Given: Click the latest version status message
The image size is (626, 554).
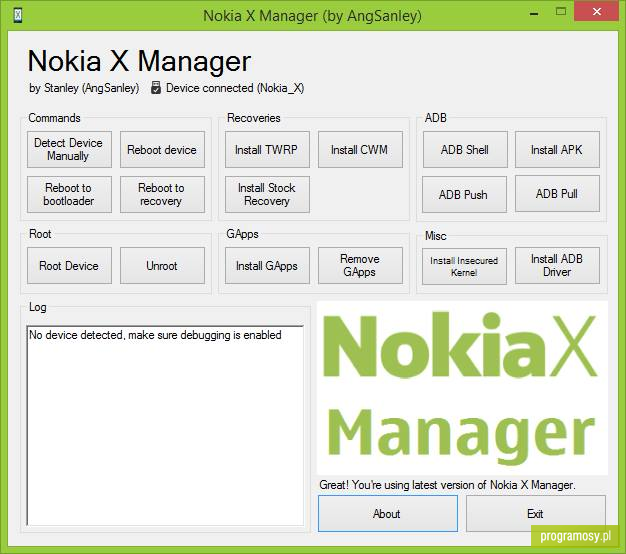Looking at the screenshot, I should coord(447,485).
